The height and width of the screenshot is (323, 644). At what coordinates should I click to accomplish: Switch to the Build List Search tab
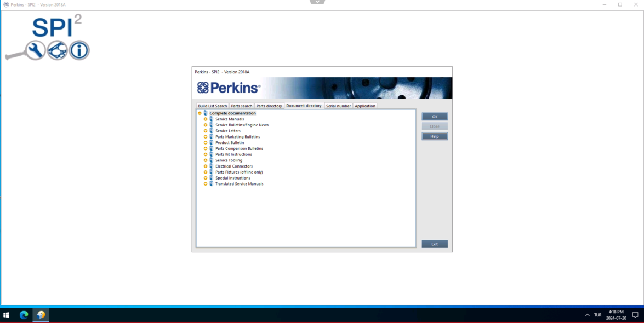(x=212, y=106)
